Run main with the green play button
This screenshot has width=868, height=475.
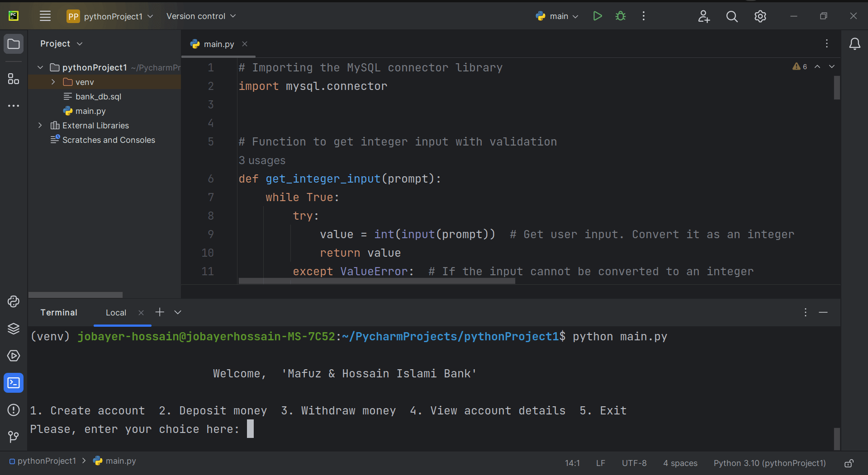pyautogui.click(x=597, y=16)
